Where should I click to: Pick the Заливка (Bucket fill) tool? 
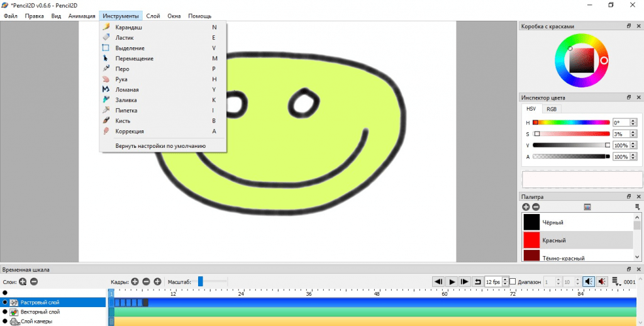pos(126,100)
